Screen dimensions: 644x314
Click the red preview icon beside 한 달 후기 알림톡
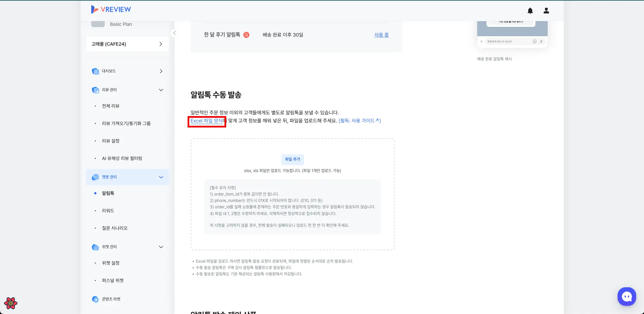[246, 35]
